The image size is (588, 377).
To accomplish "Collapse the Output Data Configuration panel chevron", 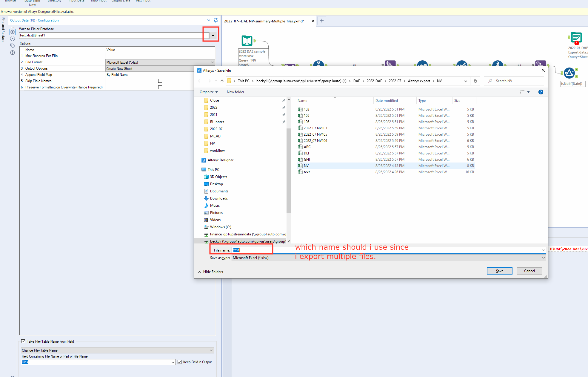I will [208, 20].
